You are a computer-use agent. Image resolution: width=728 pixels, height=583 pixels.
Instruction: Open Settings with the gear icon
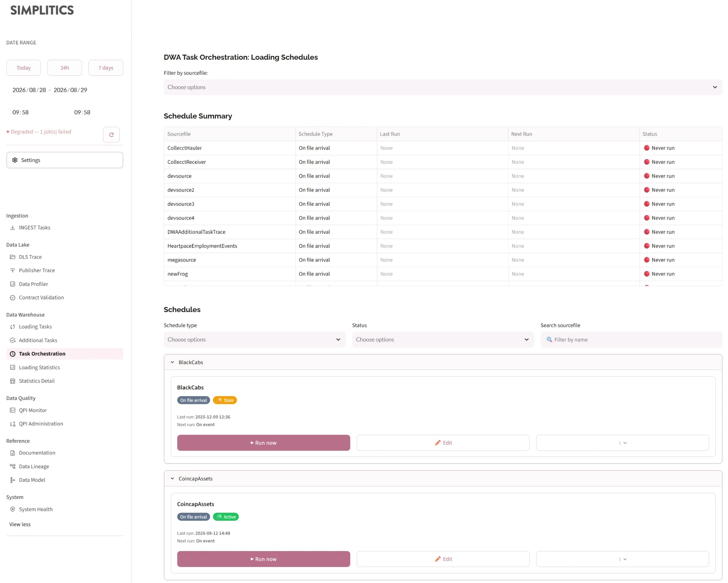pos(65,160)
